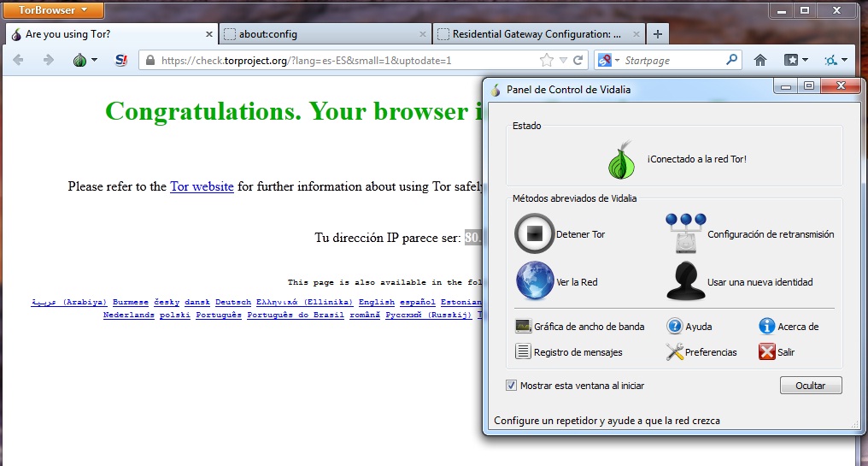Click the padlock site identity icon
The width and height of the screenshot is (868, 466).
point(150,60)
